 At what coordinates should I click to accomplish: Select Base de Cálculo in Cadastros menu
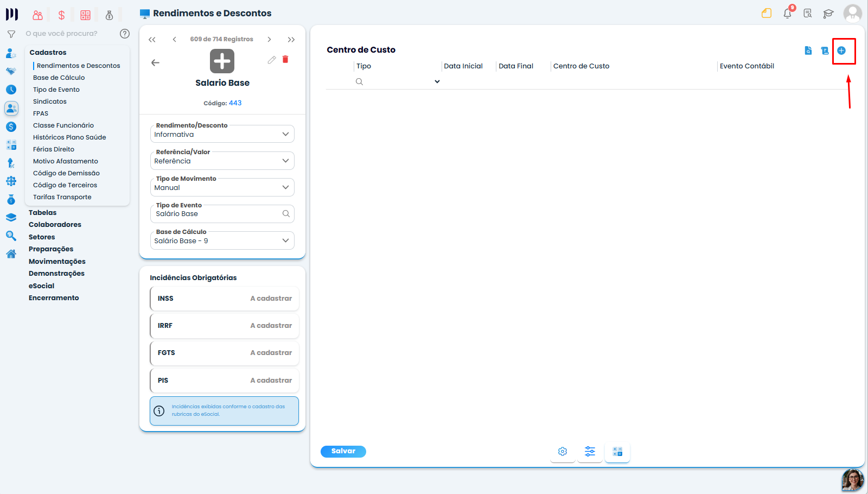(x=59, y=78)
